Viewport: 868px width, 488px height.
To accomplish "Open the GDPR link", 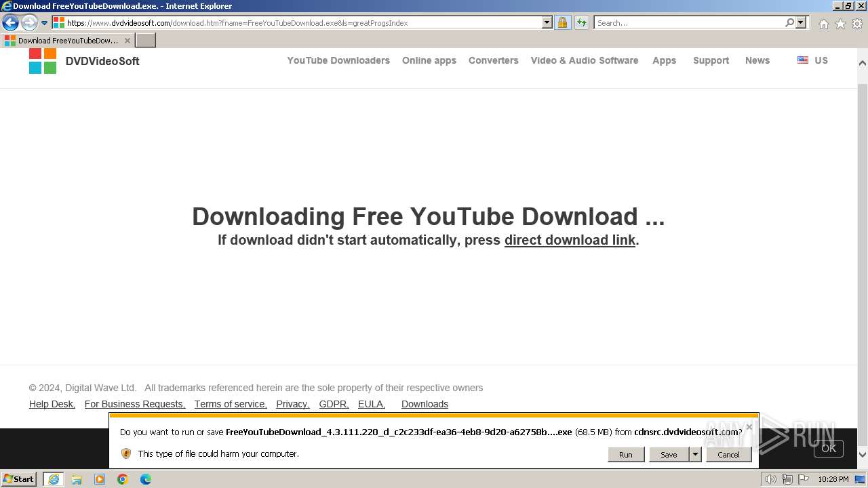I will tap(334, 404).
